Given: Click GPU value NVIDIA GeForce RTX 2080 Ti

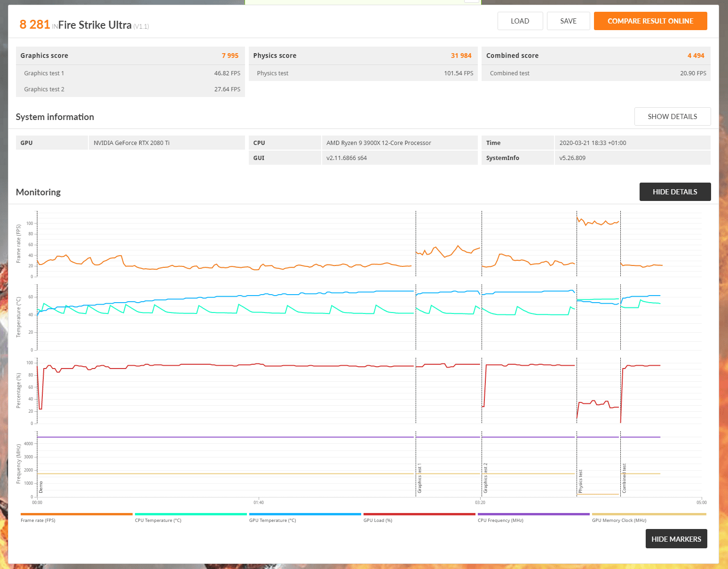Looking at the screenshot, I should (x=132, y=143).
